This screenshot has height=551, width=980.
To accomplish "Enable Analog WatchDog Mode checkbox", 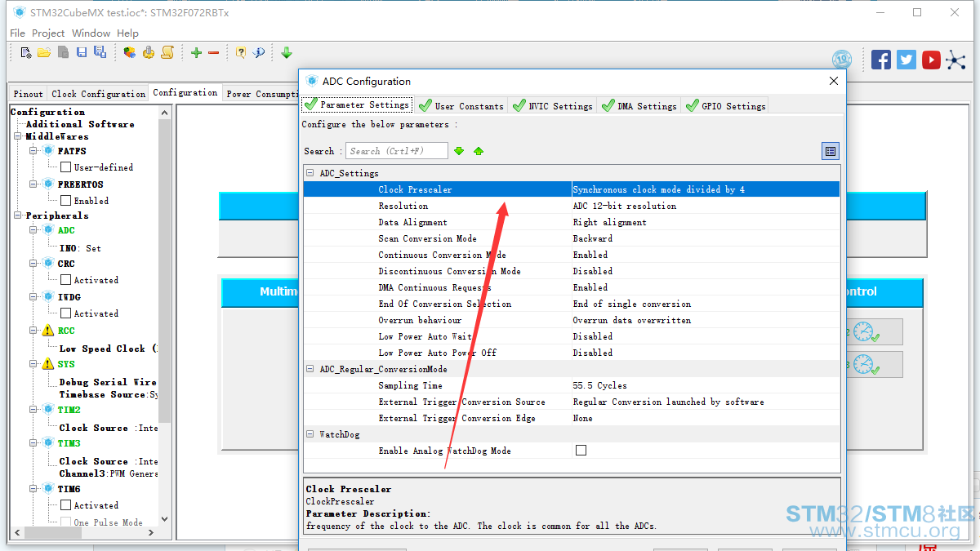I will coord(581,450).
